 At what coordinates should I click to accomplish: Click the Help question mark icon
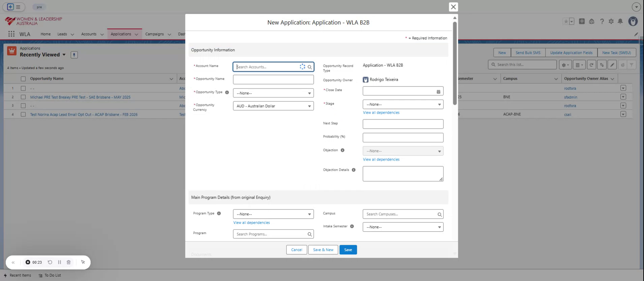[602, 21]
